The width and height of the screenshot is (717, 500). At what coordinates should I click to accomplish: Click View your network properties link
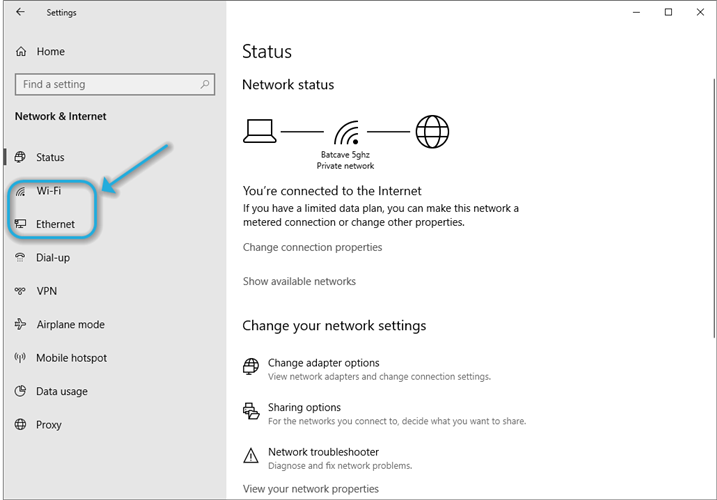pyautogui.click(x=310, y=489)
